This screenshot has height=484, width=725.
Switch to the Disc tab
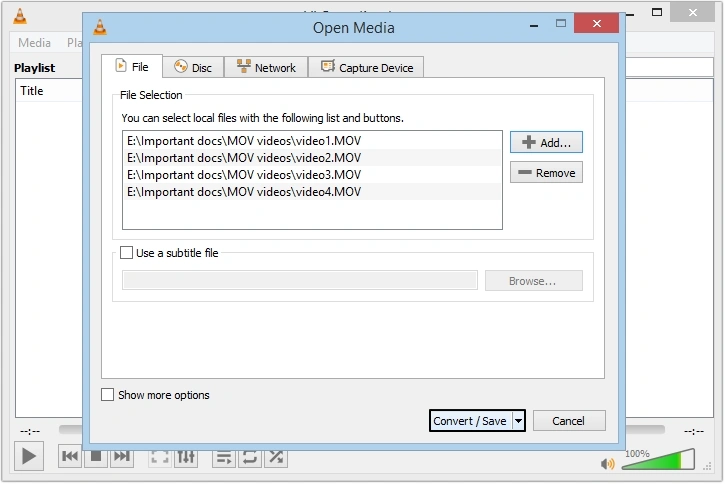click(x=193, y=67)
